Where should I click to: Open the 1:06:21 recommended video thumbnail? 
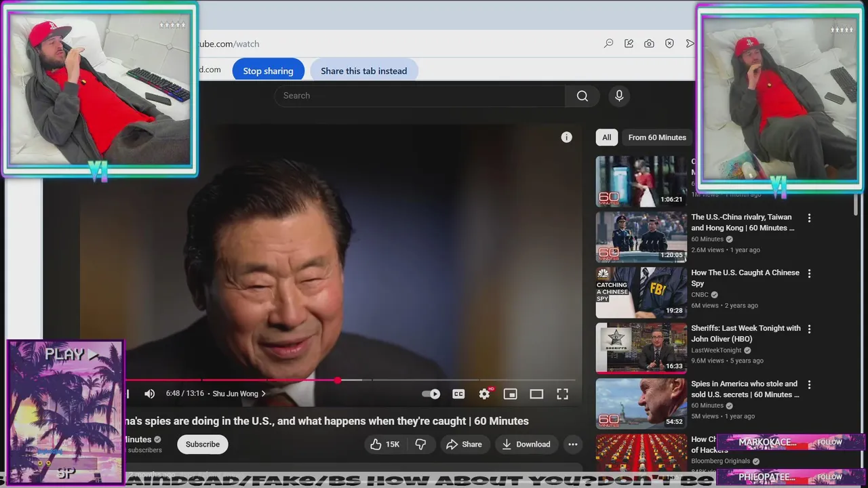pos(641,181)
